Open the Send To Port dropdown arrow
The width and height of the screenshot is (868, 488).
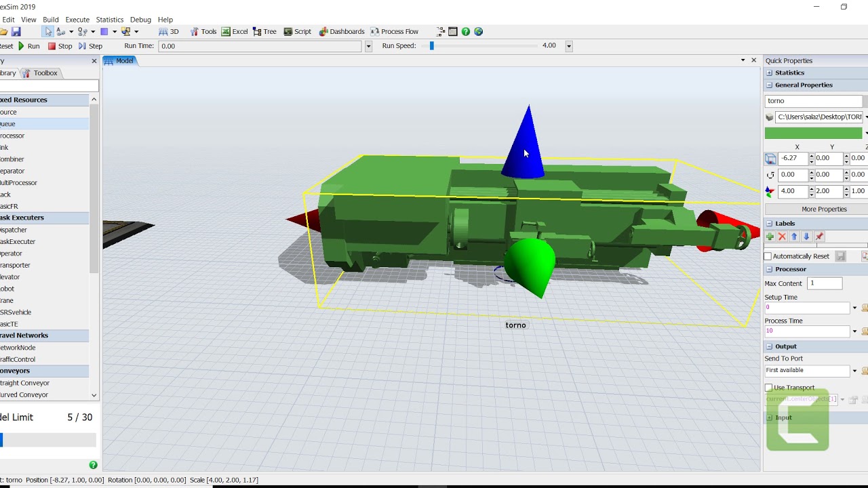click(854, 371)
